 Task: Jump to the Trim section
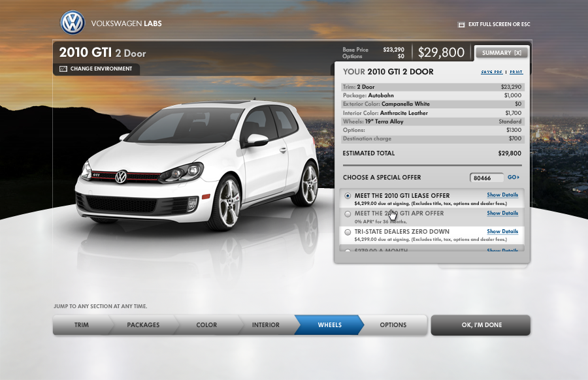[x=82, y=325]
